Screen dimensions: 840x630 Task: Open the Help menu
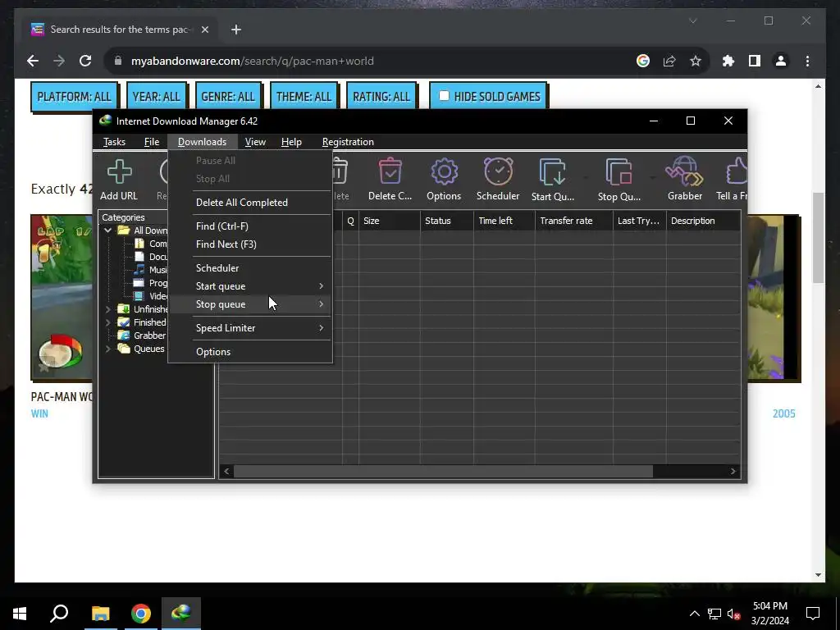point(291,142)
